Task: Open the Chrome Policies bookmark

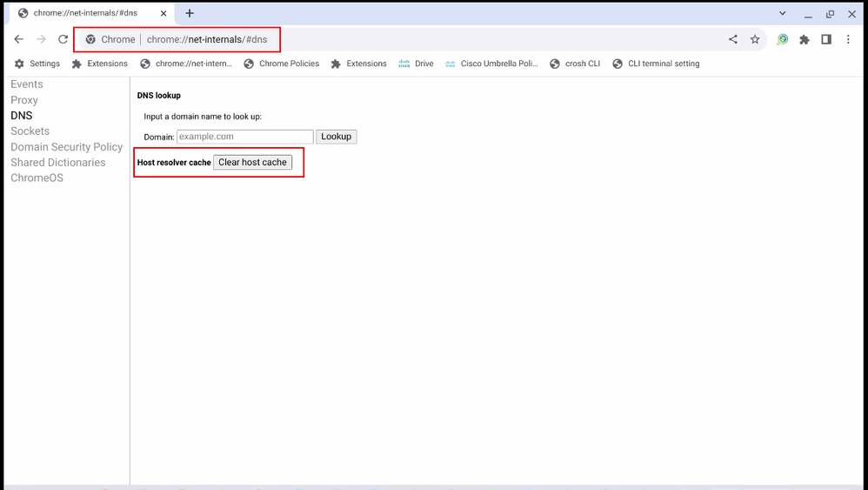Action: pyautogui.click(x=282, y=64)
